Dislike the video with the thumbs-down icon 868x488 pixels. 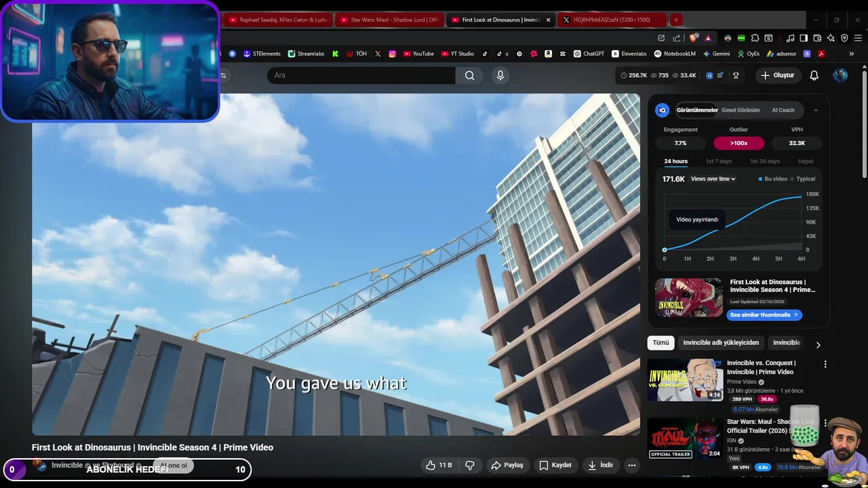tap(470, 465)
